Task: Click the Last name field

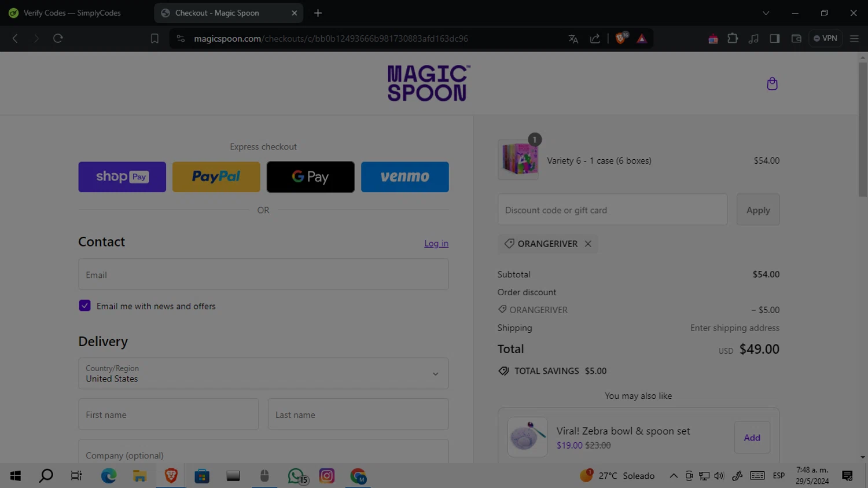Action: 358,414
